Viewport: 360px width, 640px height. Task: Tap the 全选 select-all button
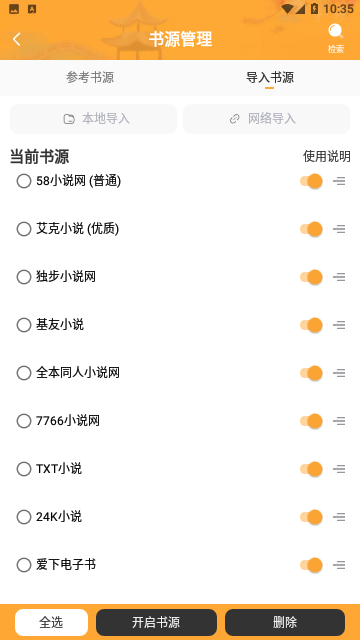coord(51,622)
